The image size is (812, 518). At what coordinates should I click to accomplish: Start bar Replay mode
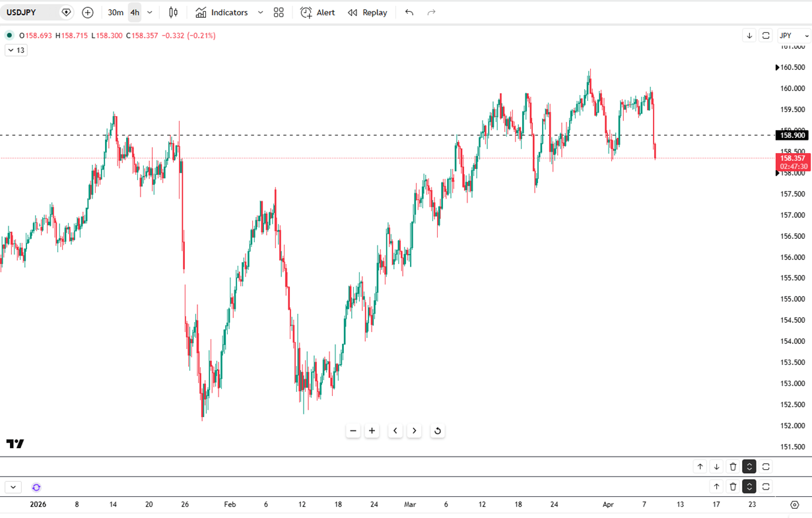368,13
